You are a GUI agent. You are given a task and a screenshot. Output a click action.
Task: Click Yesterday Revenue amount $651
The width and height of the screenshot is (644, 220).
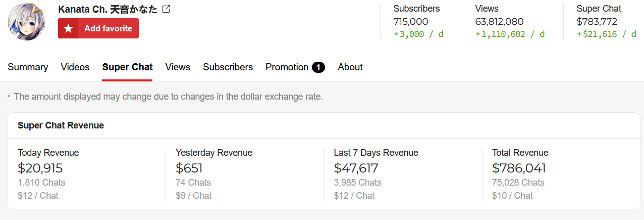[x=189, y=168]
